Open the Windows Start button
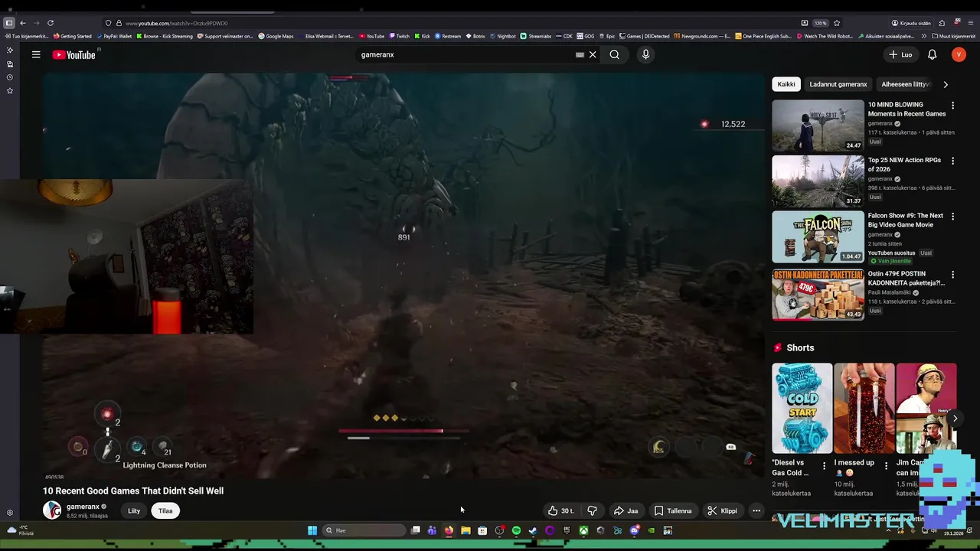 click(x=312, y=530)
